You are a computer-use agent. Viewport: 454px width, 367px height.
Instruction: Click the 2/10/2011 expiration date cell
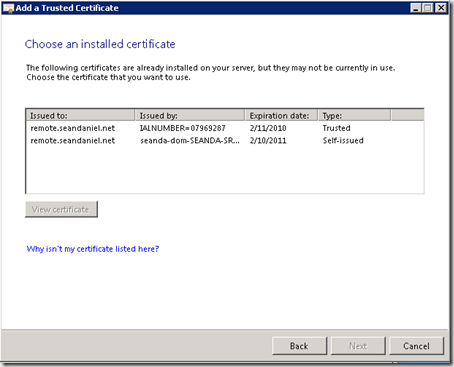pos(268,141)
